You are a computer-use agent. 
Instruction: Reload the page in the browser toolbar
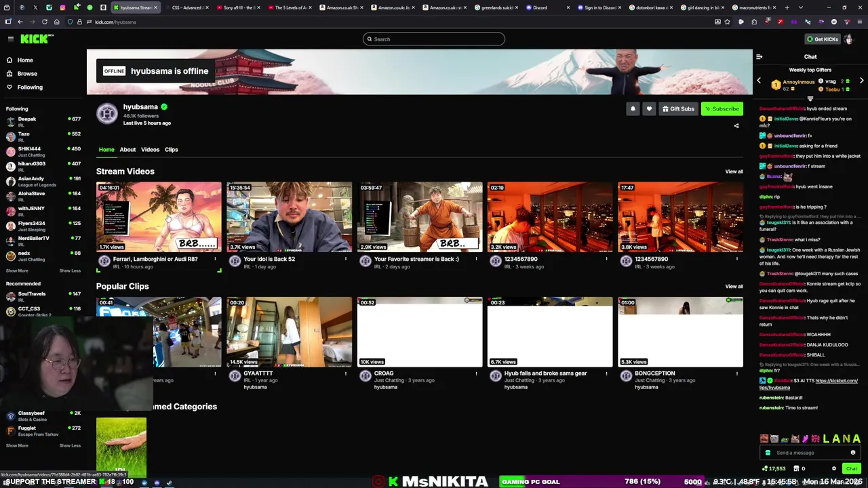click(x=45, y=22)
